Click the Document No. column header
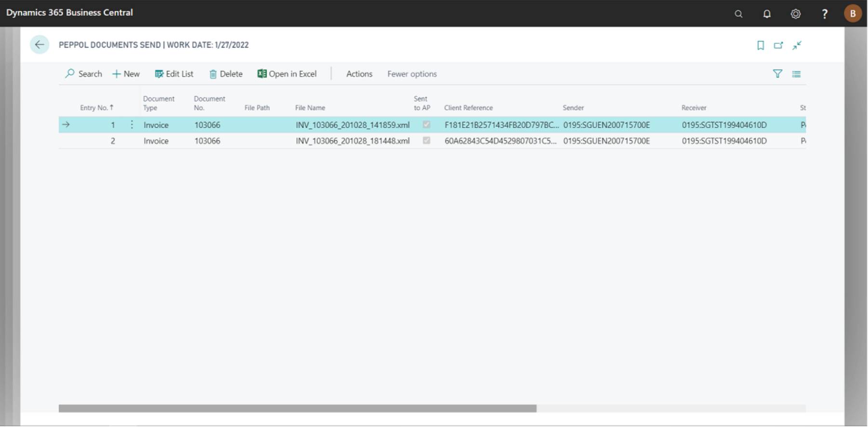 pyautogui.click(x=209, y=103)
